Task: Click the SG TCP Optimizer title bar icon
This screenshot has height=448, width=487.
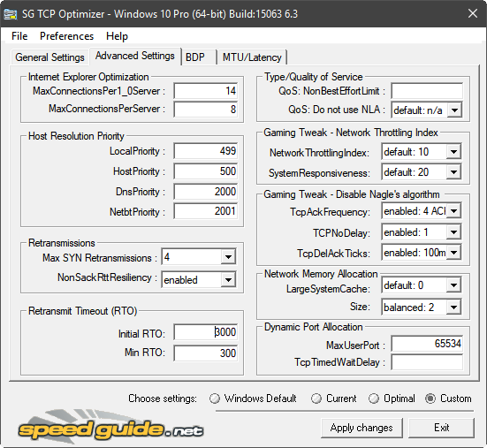Action: [x=10, y=14]
